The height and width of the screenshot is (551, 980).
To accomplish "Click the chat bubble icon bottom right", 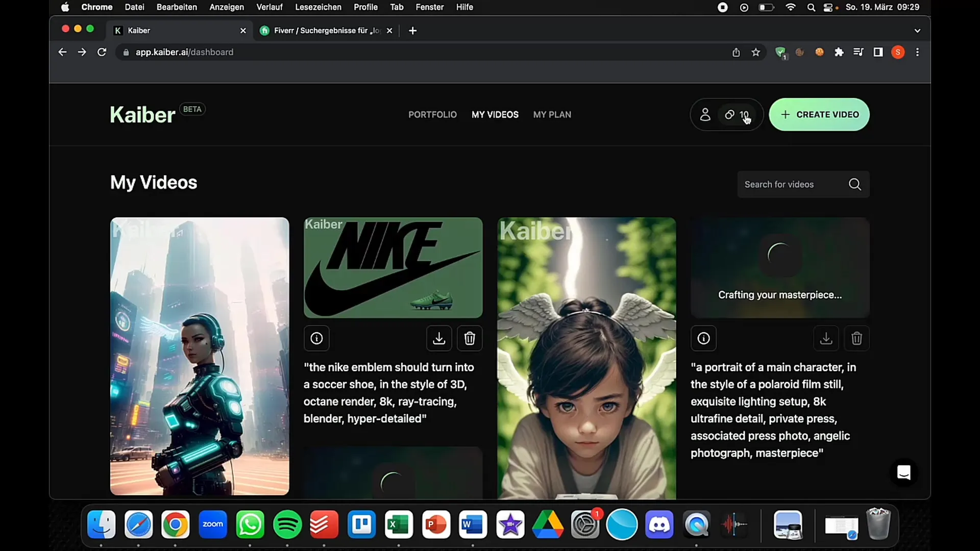I will click(904, 471).
